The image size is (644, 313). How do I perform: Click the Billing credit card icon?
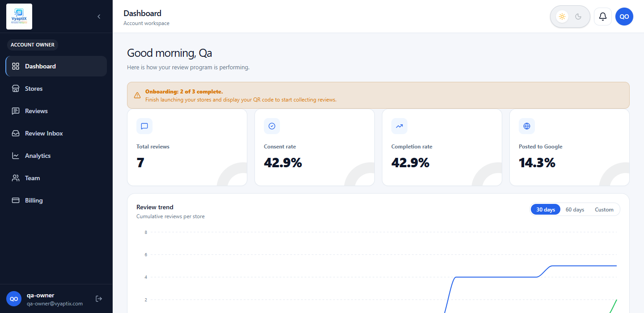(x=16, y=200)
